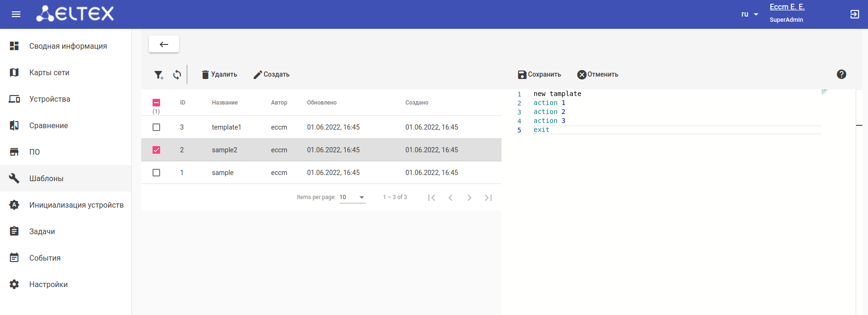The height and width of the screenshot is (315, 868).
Task: Go to last page of table
Action: click(x=488, y=198)
